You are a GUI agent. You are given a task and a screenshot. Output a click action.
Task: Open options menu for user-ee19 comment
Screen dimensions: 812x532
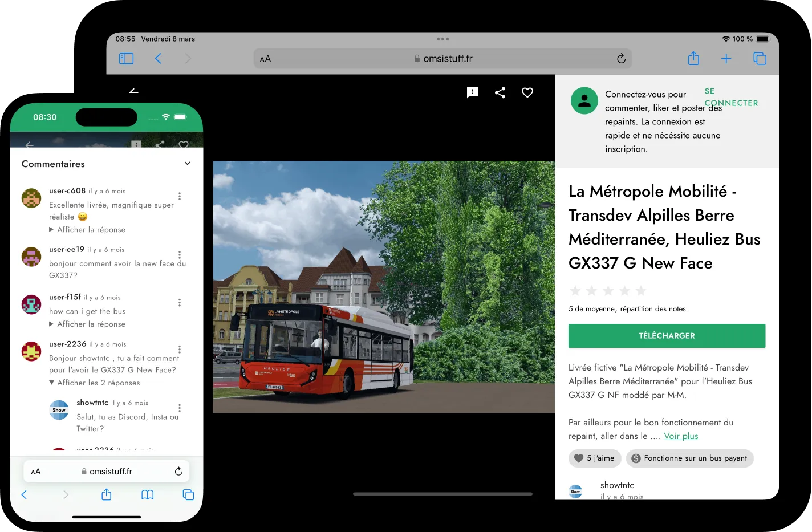click(180, 255)
